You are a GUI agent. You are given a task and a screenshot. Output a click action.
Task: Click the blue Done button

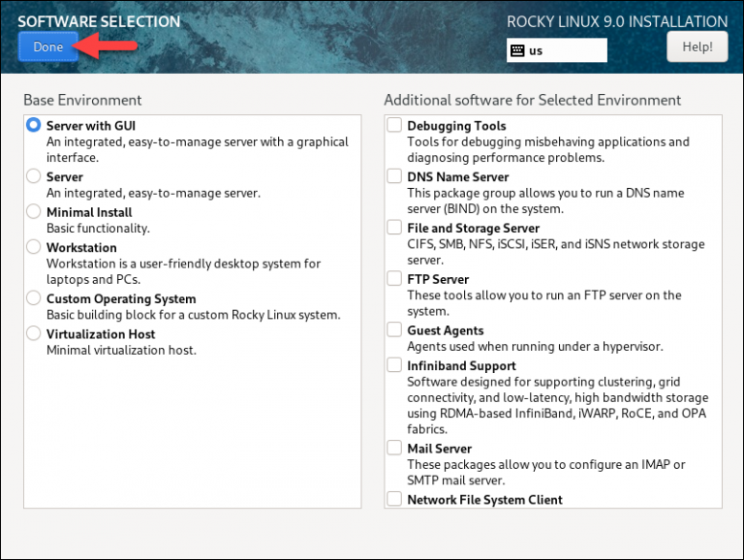[47, 47]
